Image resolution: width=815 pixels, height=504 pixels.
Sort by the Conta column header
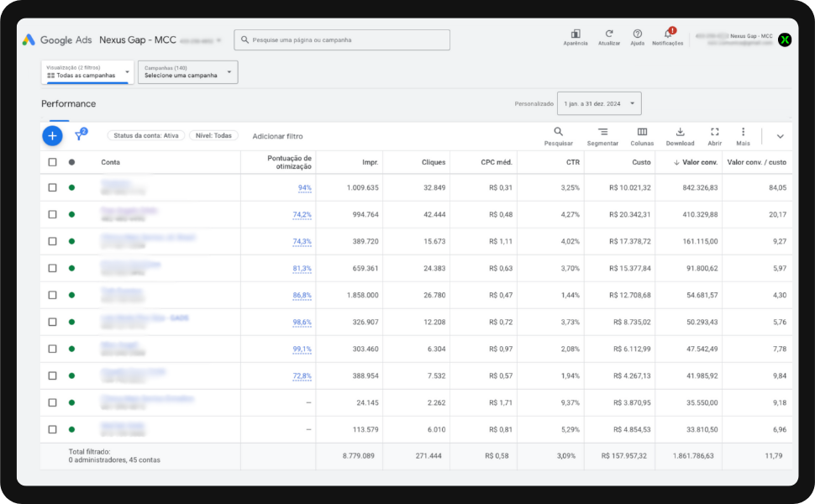coord(110,162)
